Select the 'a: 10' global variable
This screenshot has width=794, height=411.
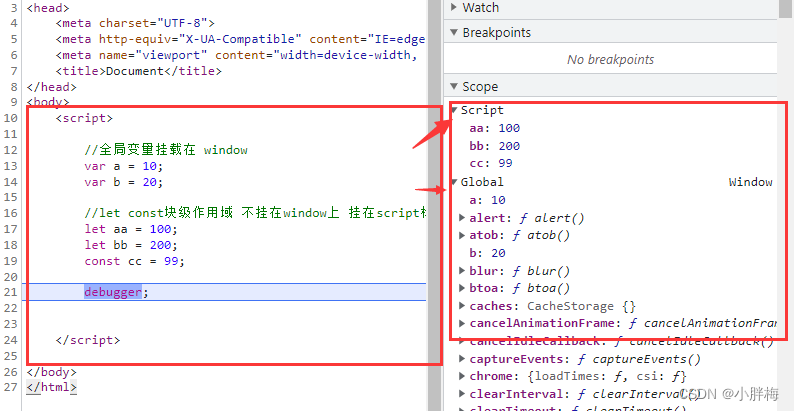[487, 200]
